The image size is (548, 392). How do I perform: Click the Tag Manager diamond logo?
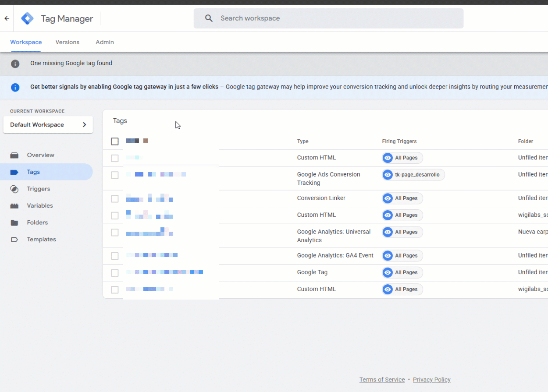coord(27,18)
